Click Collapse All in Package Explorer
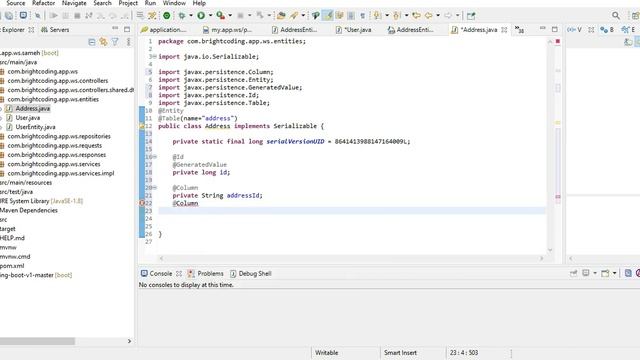Viewport: 640px width, 360px height. pyautogui.click(x=92, y=42)
